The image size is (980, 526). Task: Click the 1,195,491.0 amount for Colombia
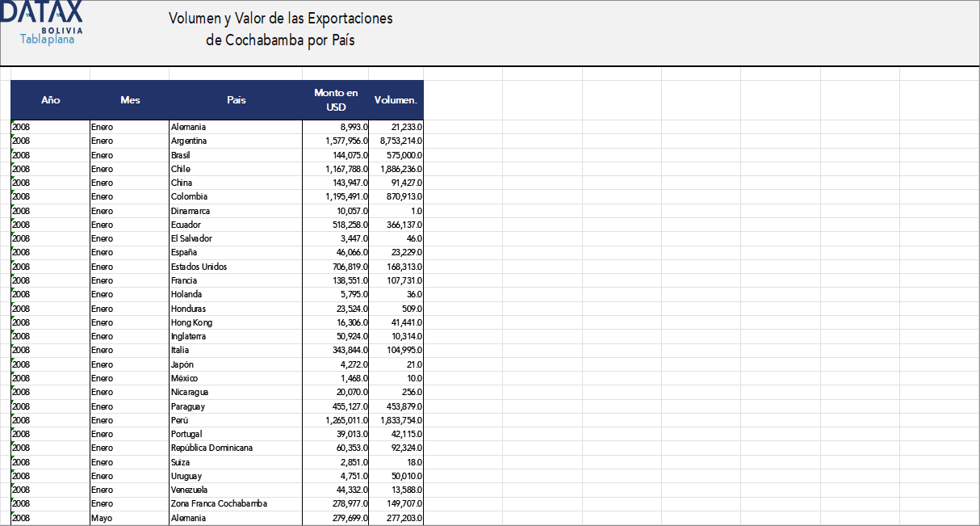pyautogui.click(x=336, y=196)
